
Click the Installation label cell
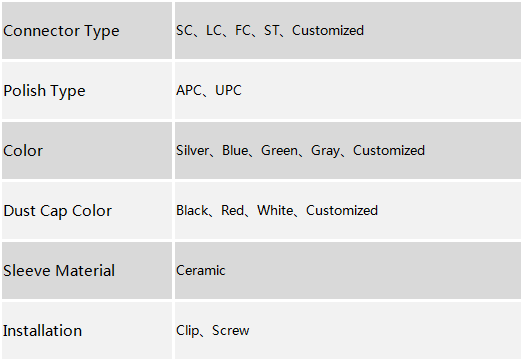(87, 331)
